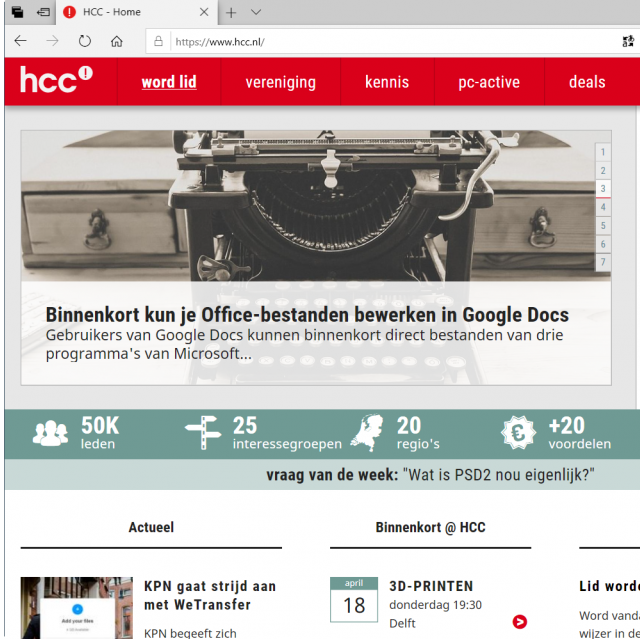Click the translate icon in address bar

tap(628, 41)
